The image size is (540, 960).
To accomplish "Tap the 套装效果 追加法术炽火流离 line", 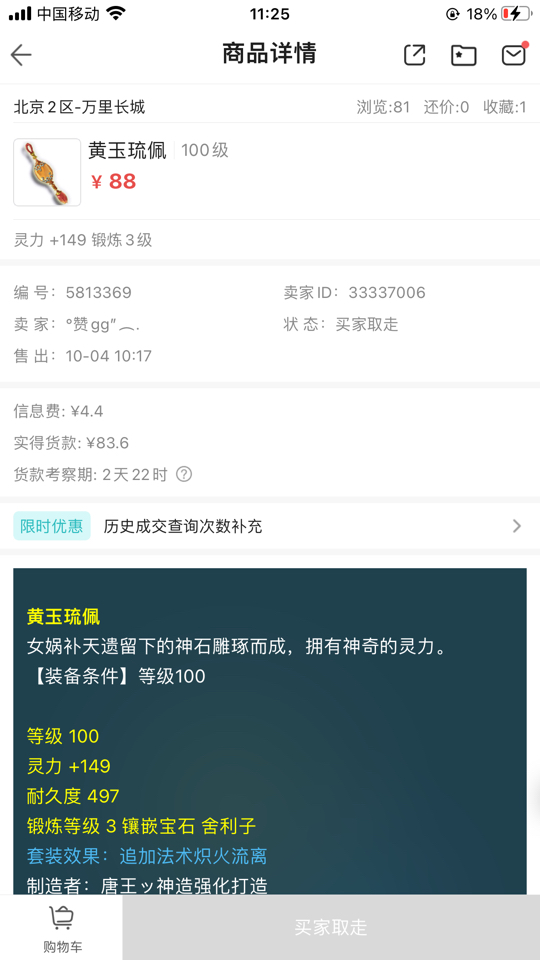I will coord(147,856).
